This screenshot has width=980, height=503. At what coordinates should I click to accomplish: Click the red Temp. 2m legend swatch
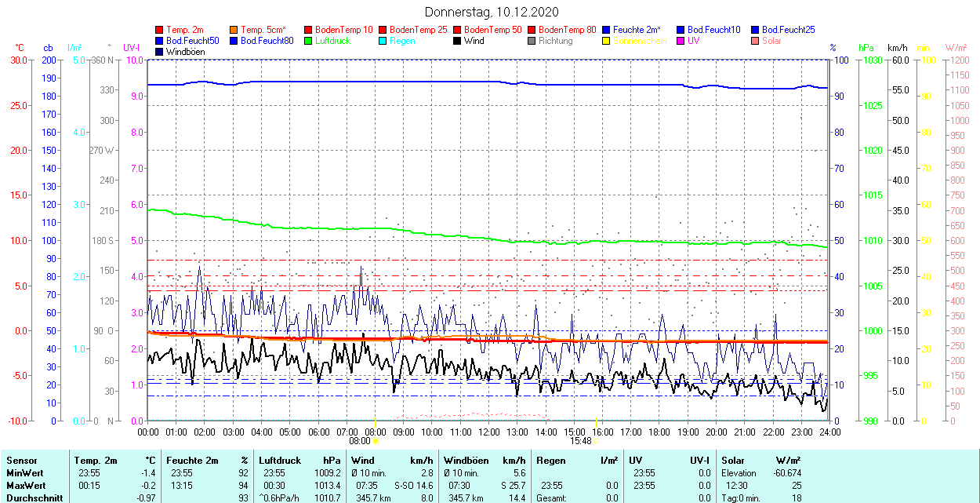click(x=160, y=30)
